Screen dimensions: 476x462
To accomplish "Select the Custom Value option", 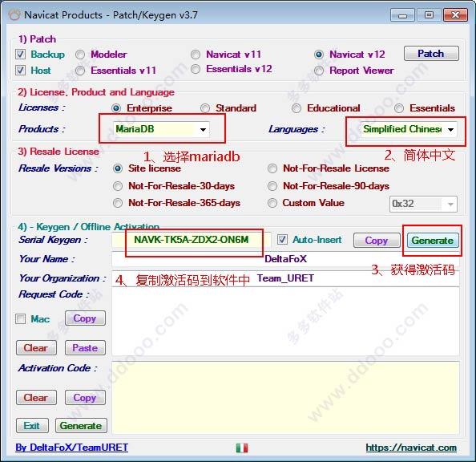I will point(272,203).
